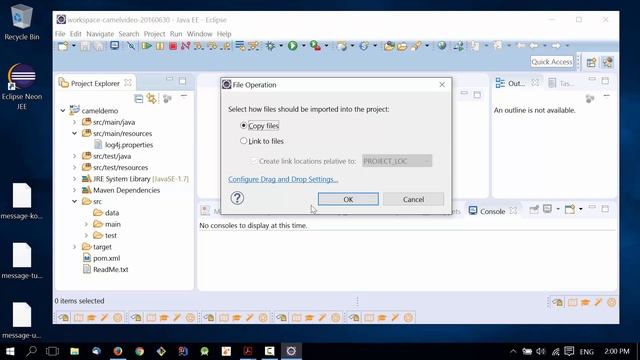Select the Link to files radio button
Viewport: 640px width, 360px height.
point(244,141)
